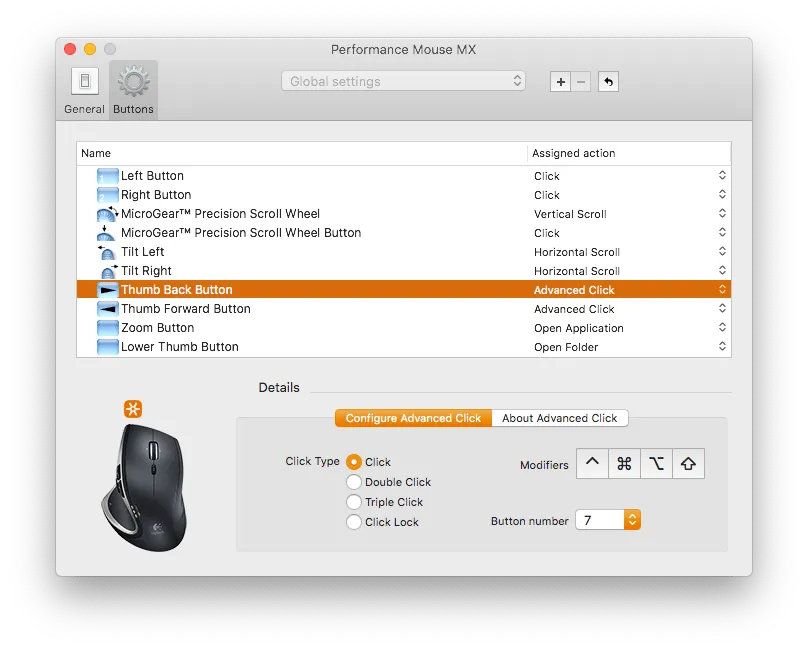
Task: Select the Double Click radio option
Action: pyautogui.click(x=354, y=482)
